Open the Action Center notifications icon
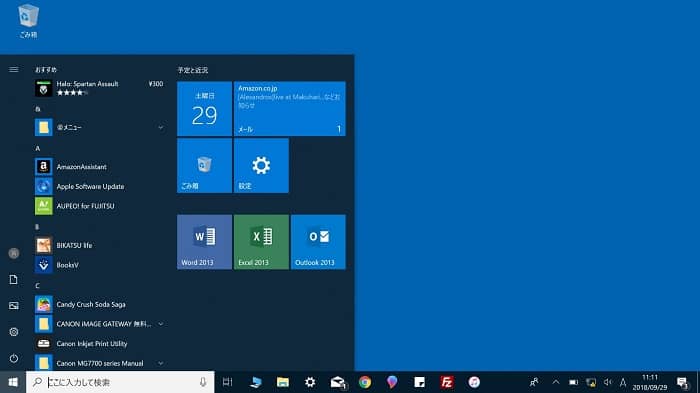The width and height of the screenshot is (700, 393). tap(682, 382)
